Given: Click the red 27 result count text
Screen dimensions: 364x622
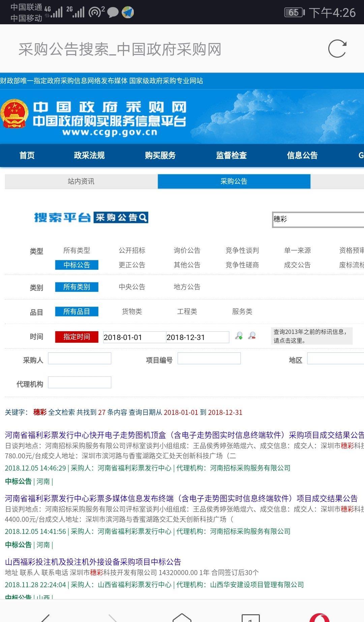Looking at the screenshot, I should click(102, 412).
